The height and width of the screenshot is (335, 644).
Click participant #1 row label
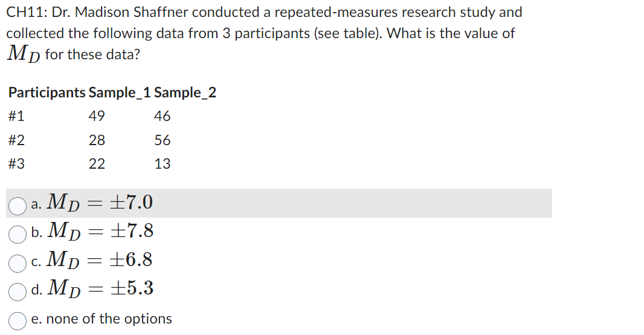coord(16,116)
